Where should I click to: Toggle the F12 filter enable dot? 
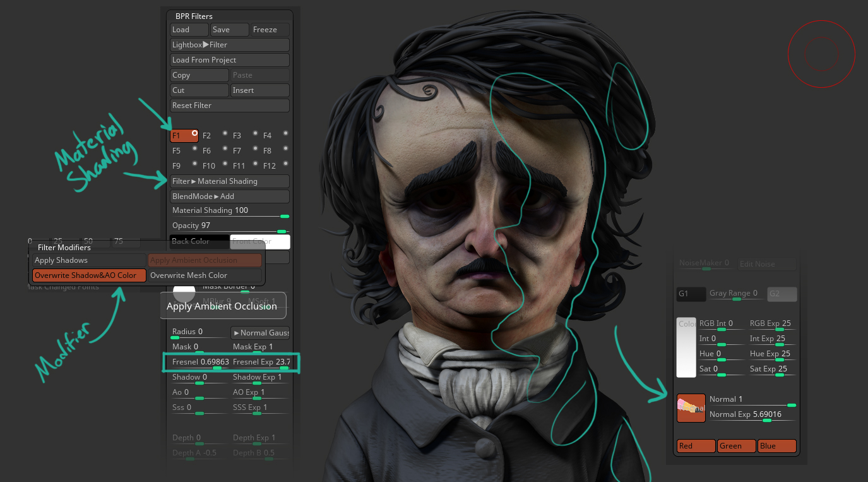click(x=285, y=164)
